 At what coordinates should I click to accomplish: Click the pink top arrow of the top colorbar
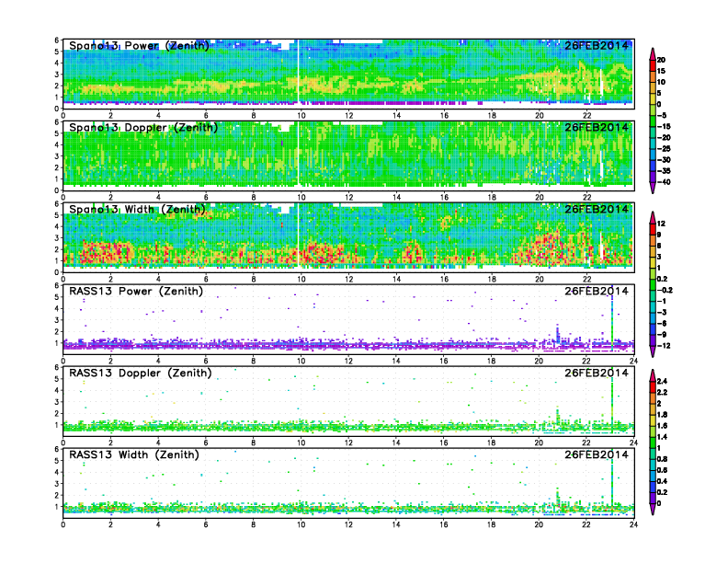coord(653,54)
